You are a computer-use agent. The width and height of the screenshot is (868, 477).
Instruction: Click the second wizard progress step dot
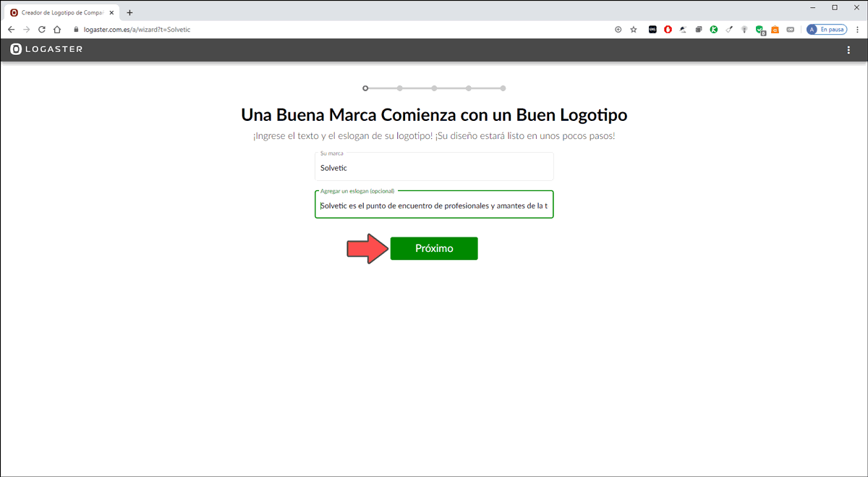tap(400, 88)
